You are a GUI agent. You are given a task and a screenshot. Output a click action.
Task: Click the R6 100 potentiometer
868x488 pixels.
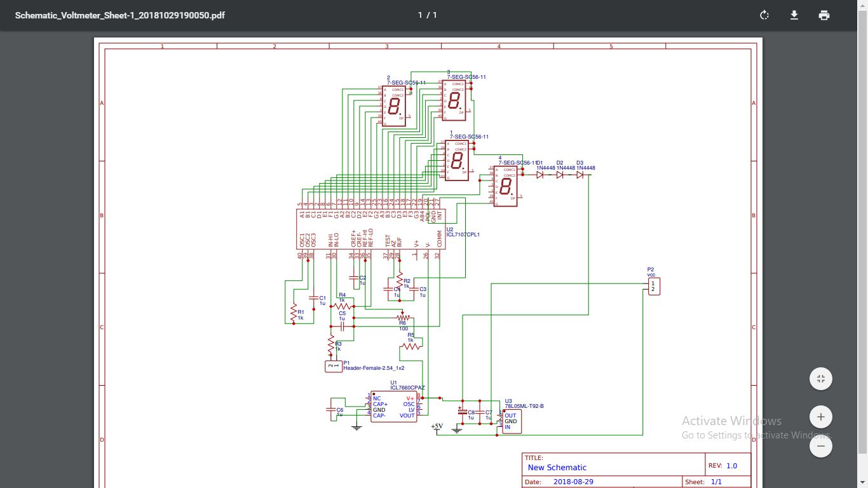click(402, 317)
